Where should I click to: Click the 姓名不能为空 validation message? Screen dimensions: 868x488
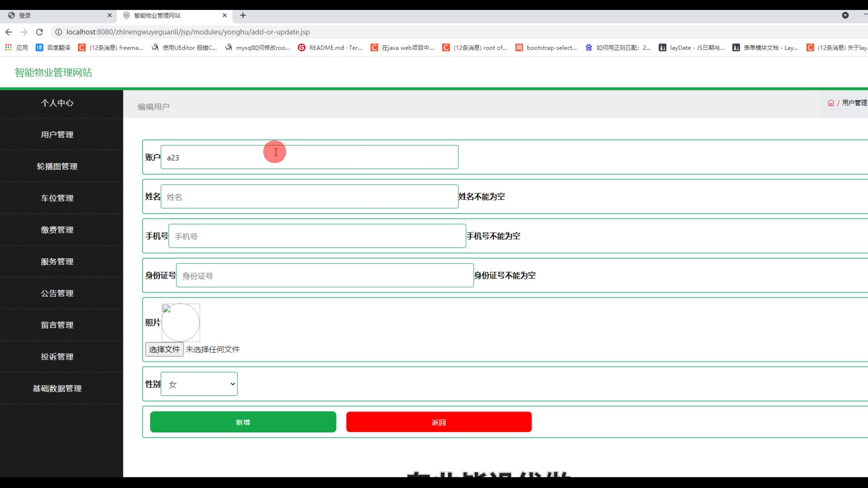point(482,197)
